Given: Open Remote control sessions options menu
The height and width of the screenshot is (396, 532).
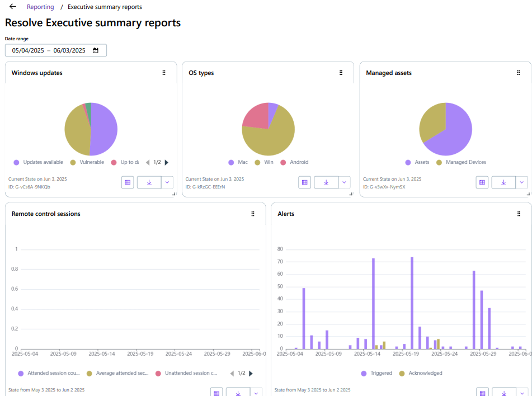Looking at the screenshot, I should pyautogui.click(x=253, y=214).
